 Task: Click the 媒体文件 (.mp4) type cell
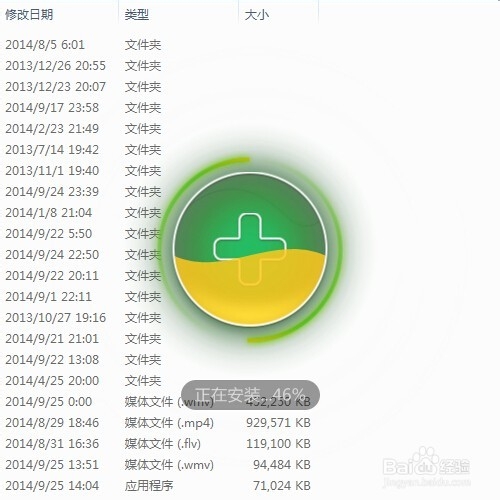pos(169,423)
